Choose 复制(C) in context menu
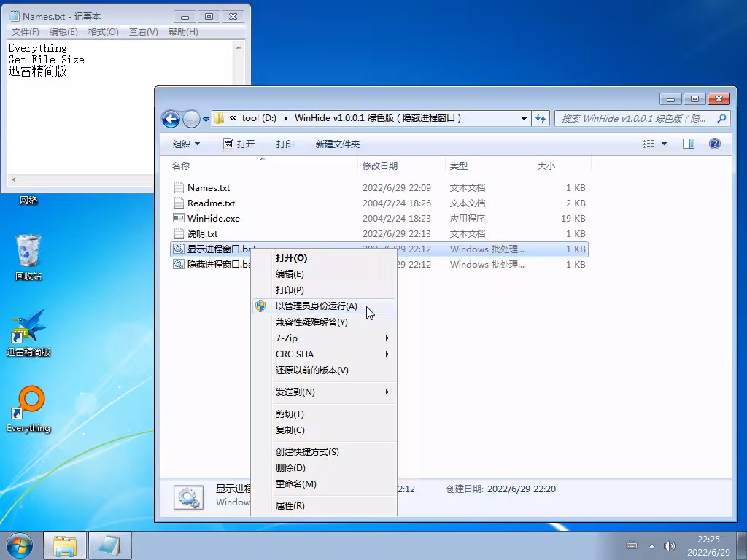The width and height of the screenshot is (747, 560). point(324,429)
